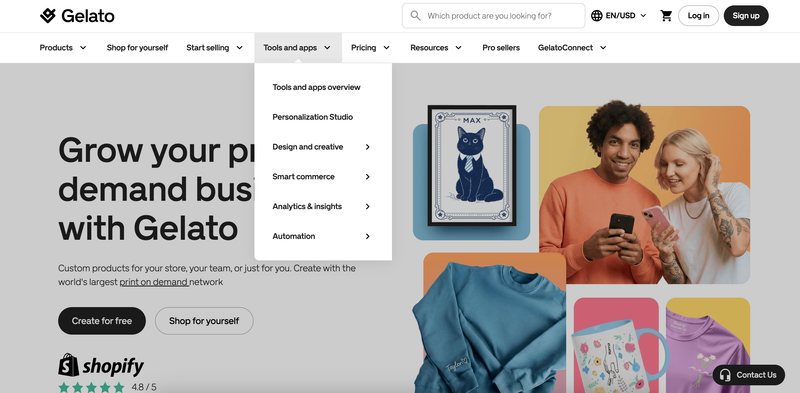
Task: Click the Gelato logo
Action: coord(77,16)
